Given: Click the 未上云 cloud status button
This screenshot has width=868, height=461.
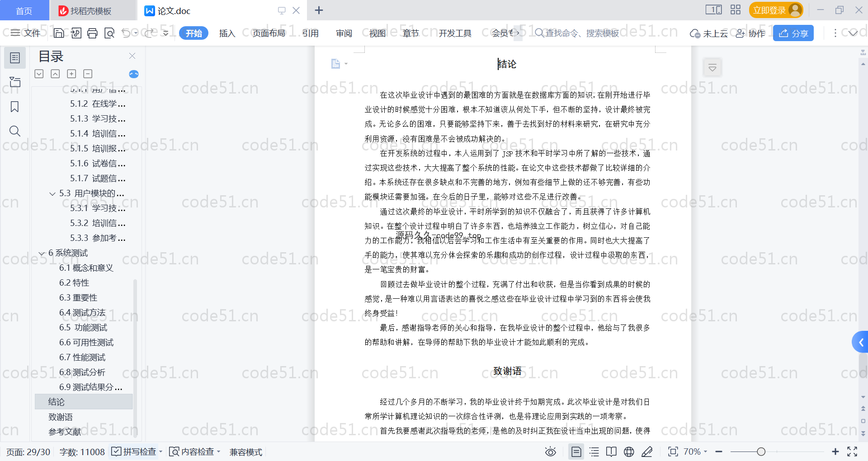Looking at the screenshot, I should point(708,33).
